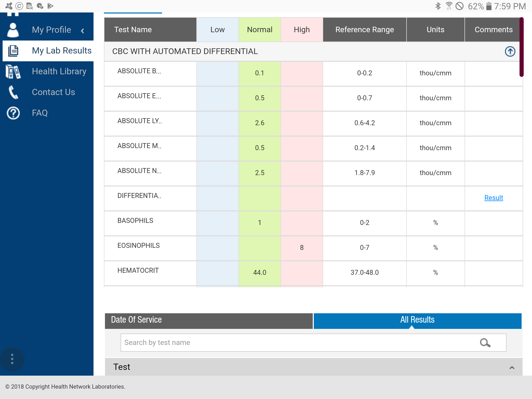Click the search magnifier icon
This screenshot has height=399, width=532.
(x=485, y=343)
